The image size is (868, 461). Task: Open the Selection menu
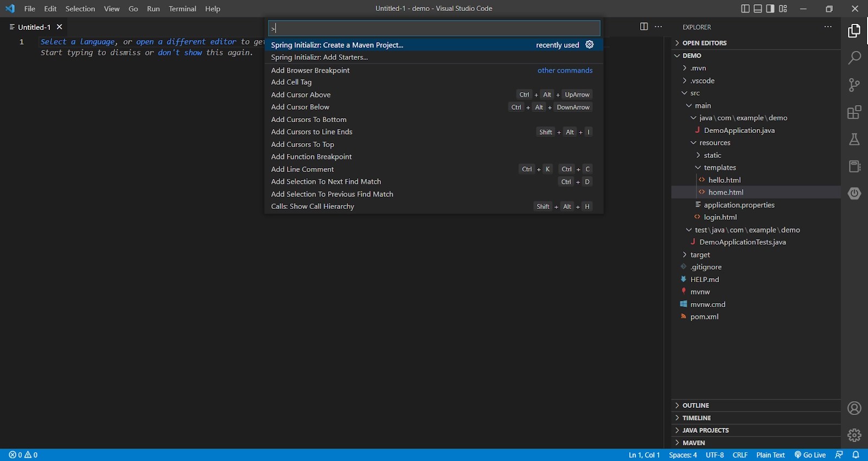pos(80,9)
